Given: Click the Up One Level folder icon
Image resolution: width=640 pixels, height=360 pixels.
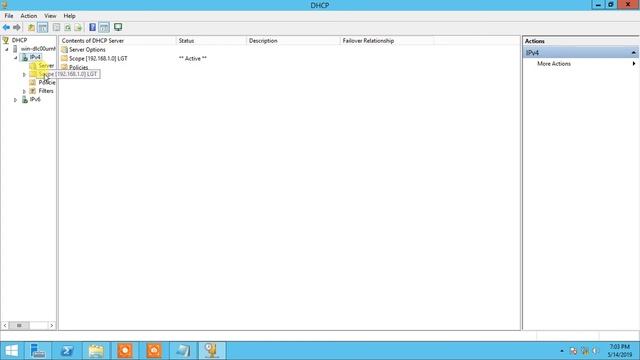Looking at the screenshot, I should pyautogui.click(x=31, y=27).
